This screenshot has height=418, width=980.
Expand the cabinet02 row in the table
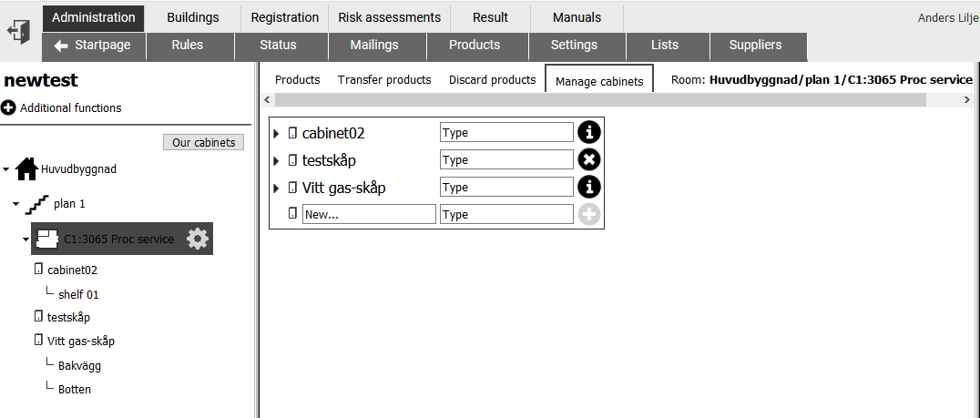pos(277,133)
